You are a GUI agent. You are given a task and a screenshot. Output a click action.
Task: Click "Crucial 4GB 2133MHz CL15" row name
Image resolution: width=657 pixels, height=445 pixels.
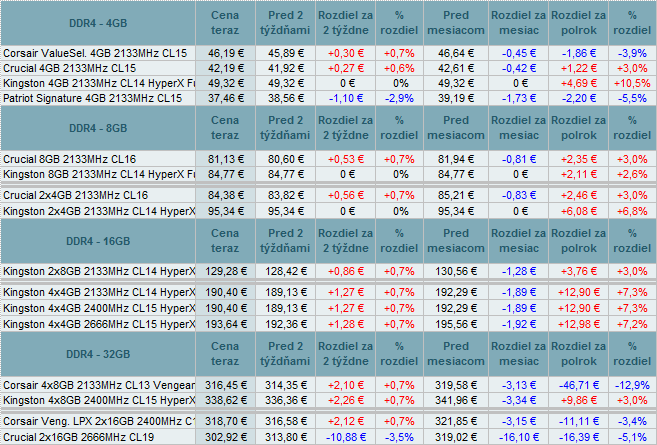click(70, 68)
